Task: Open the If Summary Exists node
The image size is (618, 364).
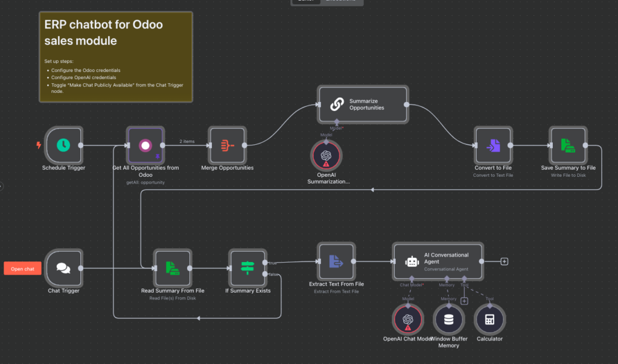Action: 247,268
